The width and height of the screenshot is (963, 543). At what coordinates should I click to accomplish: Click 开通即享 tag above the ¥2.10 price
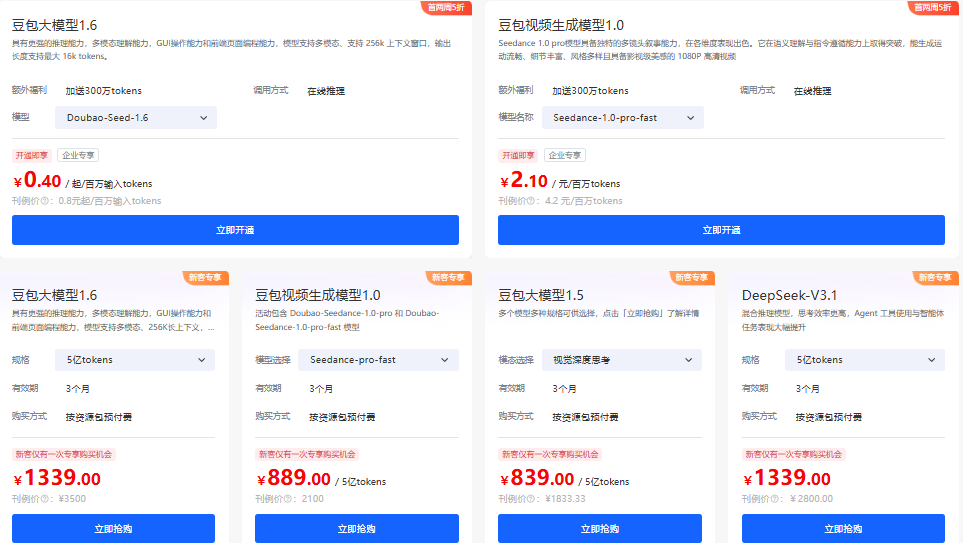pos(518,155)
